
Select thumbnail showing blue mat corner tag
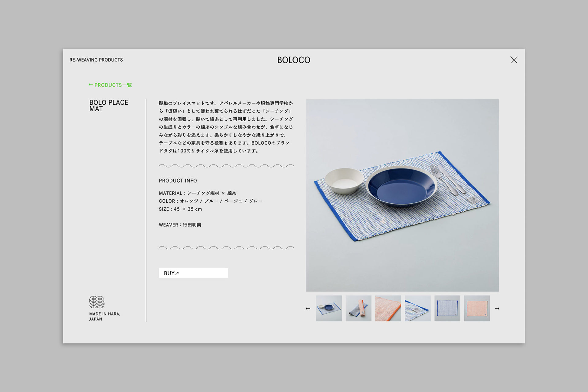click(417, 308)
